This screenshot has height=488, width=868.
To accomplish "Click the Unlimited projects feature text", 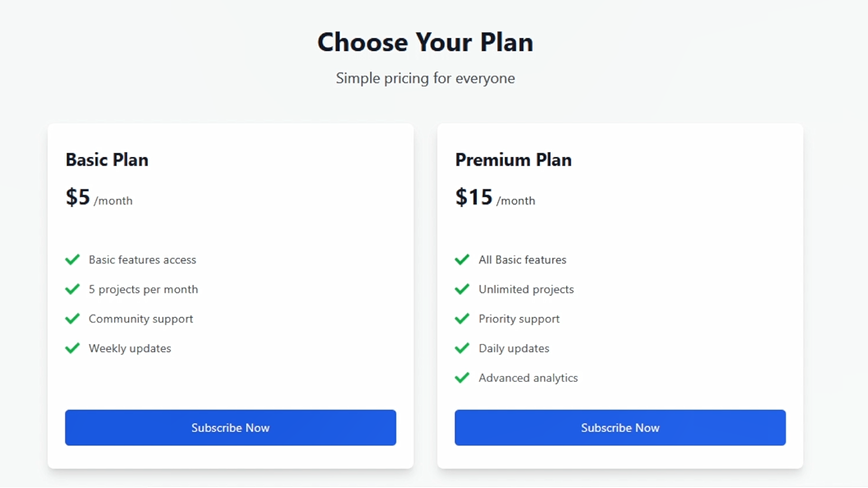I will (526, 289).
